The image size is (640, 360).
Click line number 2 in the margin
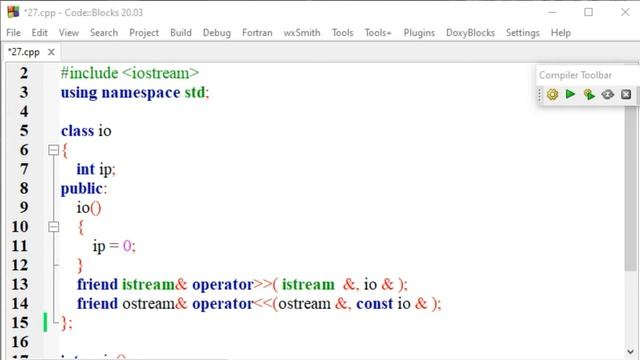24,73
